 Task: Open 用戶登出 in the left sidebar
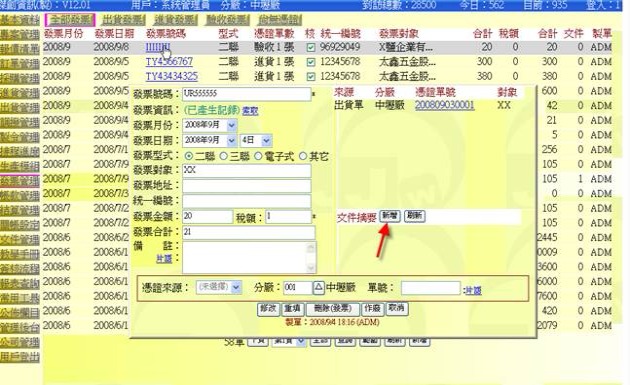[20, 357]
